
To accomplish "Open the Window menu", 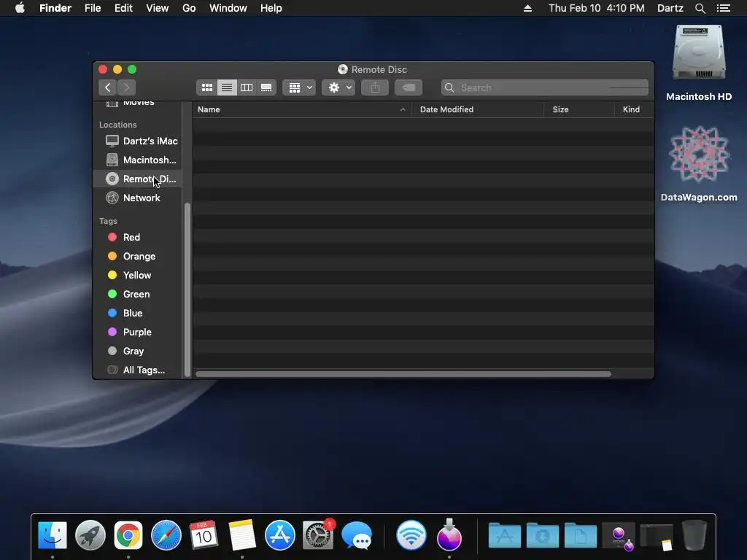I will click(228, 8).
